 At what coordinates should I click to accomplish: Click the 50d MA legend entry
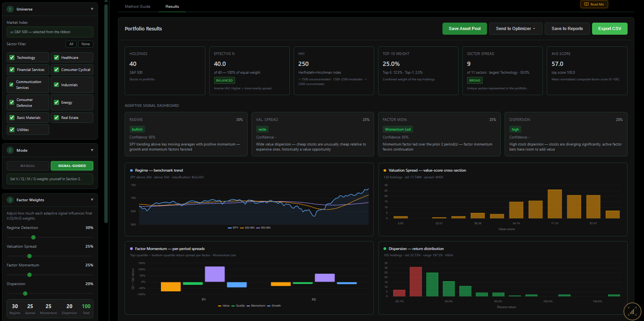coord(264,227)
